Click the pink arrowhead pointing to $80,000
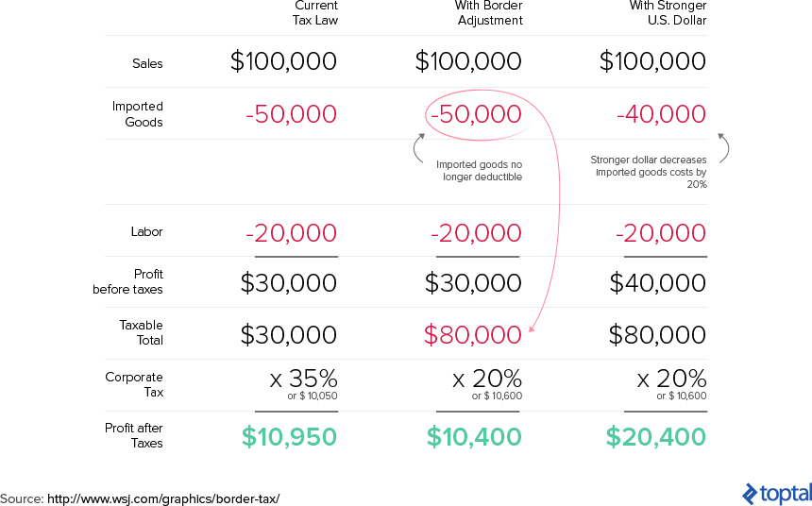The height and width of the screenshot is (506, 812). (x=532, y=328)
